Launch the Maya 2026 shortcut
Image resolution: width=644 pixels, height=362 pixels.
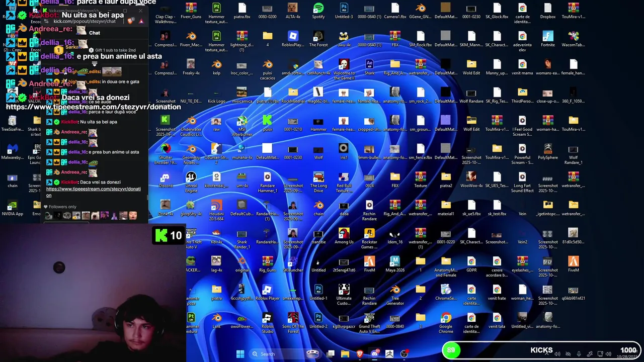(x=395, y=264)
